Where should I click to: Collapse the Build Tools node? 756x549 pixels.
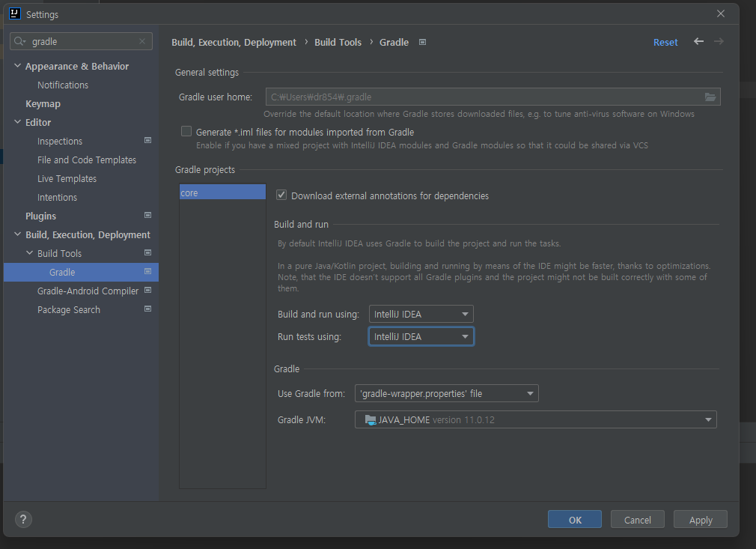[29, 253]
